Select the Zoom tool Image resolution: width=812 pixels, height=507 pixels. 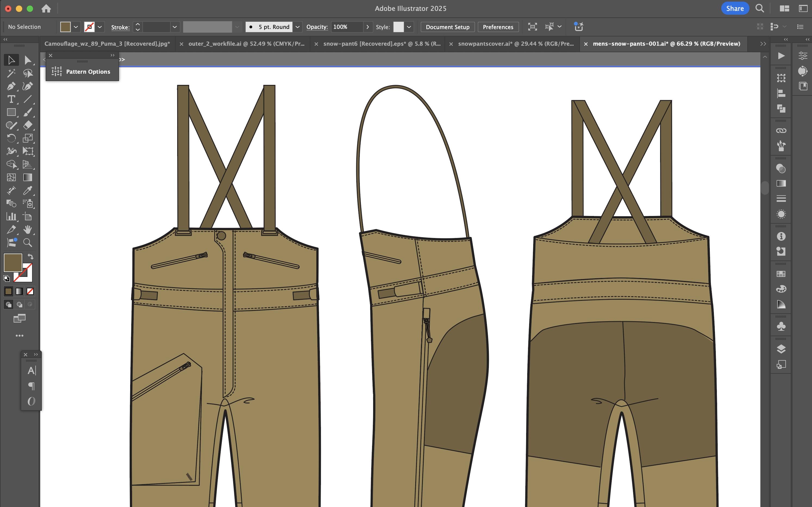(x=28, y=243)
